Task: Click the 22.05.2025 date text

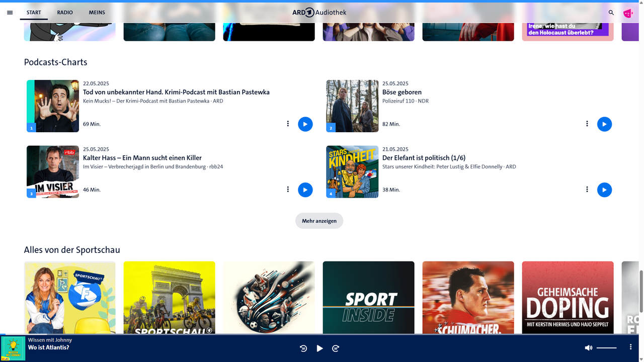Action: click(x=96, y=83)
